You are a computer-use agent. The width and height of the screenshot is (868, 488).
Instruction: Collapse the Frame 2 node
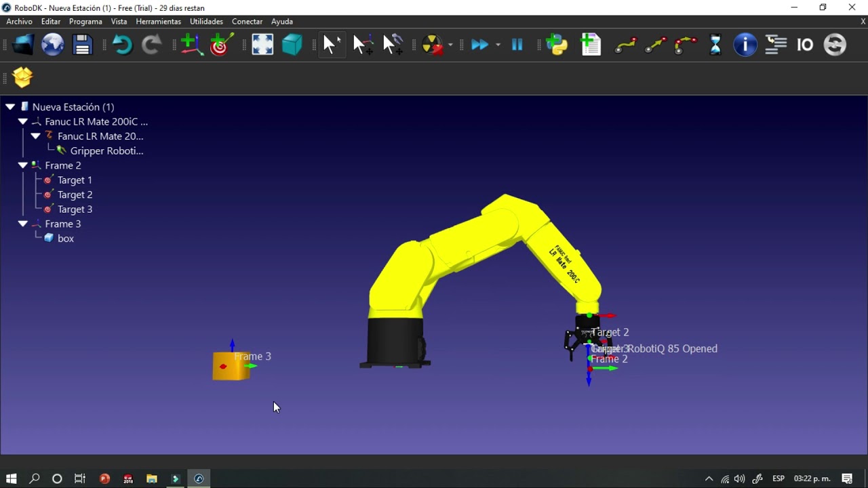coord(22,165)
